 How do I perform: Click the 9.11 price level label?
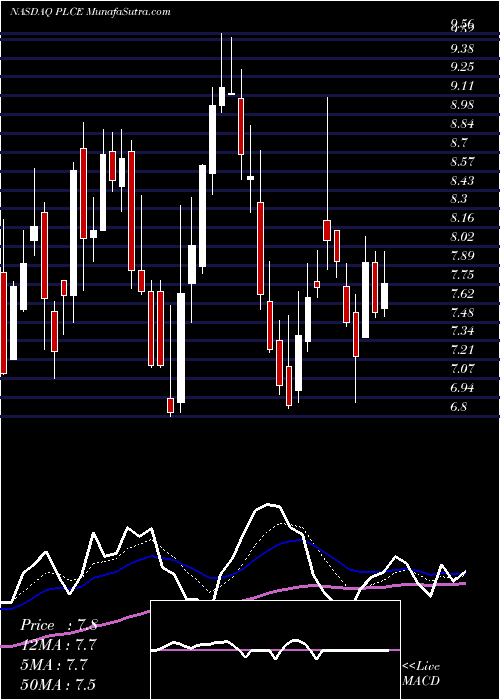462,85
